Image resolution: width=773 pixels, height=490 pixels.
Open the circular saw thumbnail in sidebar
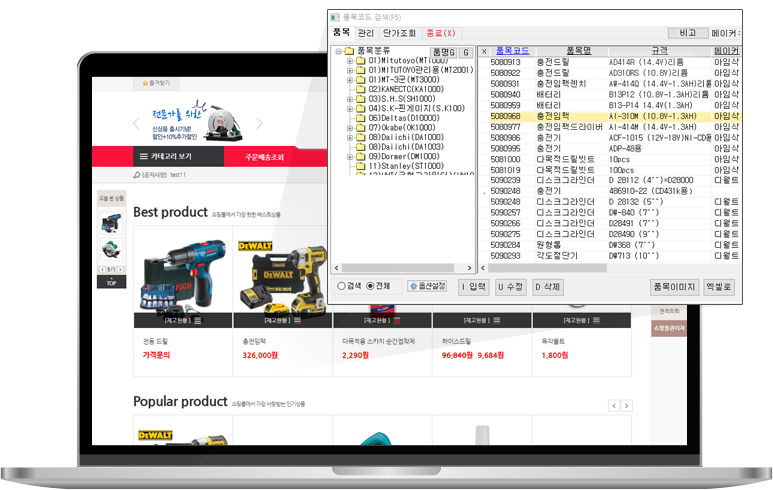[x=111, y=249]
